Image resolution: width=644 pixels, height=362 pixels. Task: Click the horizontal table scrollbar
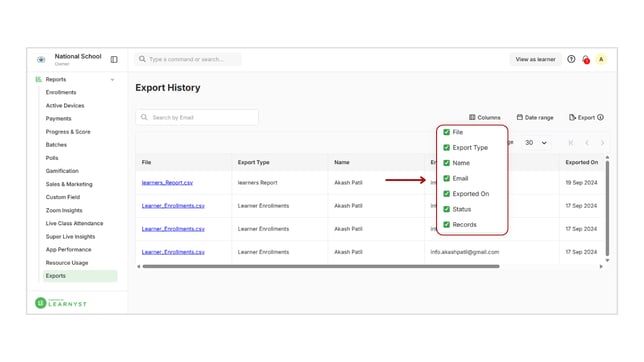[321, 266]
